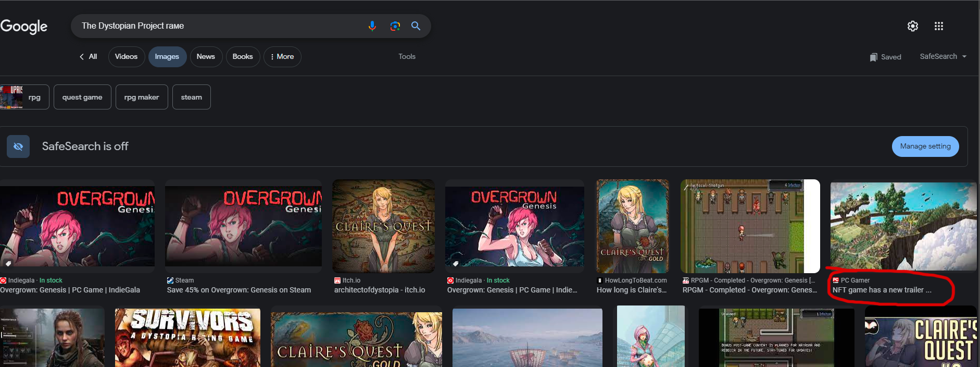Click the Saved bookmark icon
980x367 pixels.
coord(873,57)
